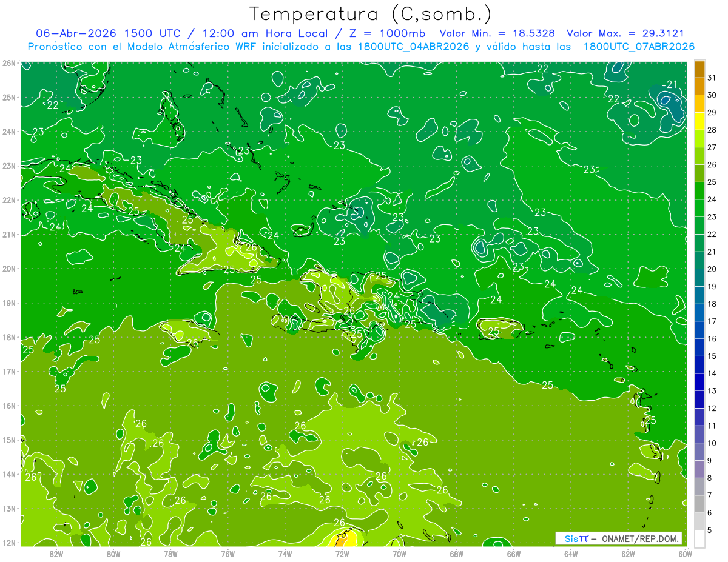Click the 72W longitude axis label
Viewport: 728px width, 562px height.
342,553
